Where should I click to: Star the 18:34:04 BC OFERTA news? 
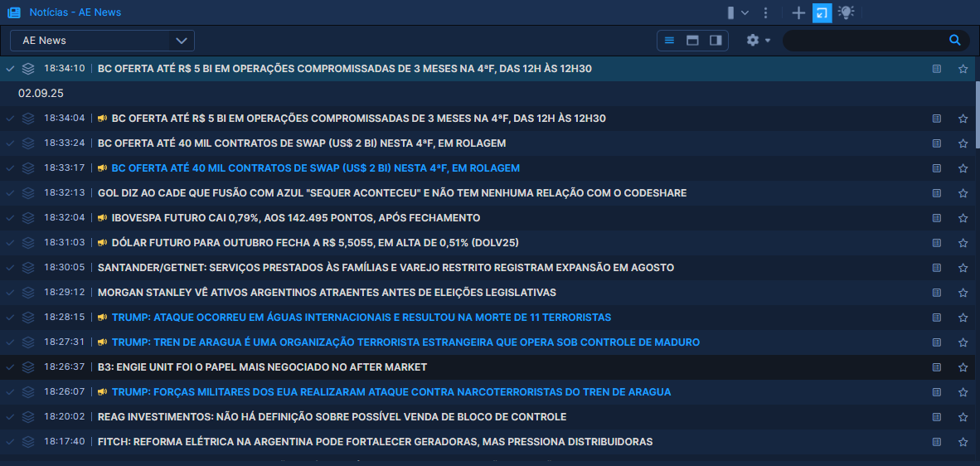(963, 118)
